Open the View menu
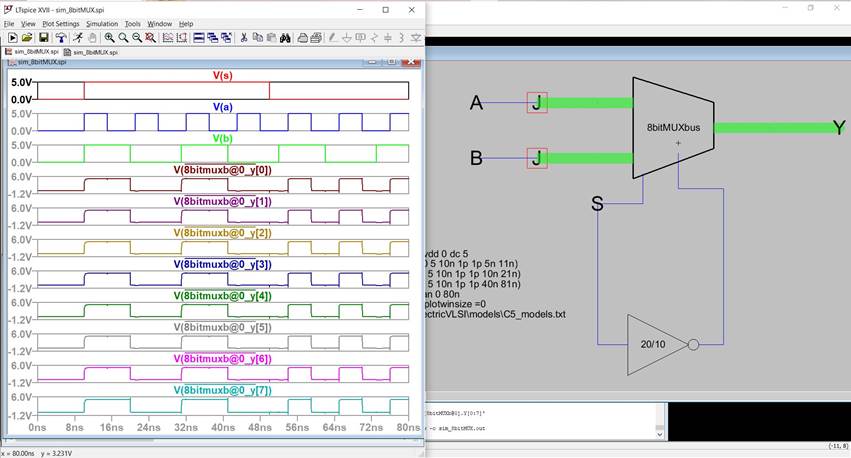Image resolution: width=851 pixels, height=458 pixels. (x=28, y=23)
